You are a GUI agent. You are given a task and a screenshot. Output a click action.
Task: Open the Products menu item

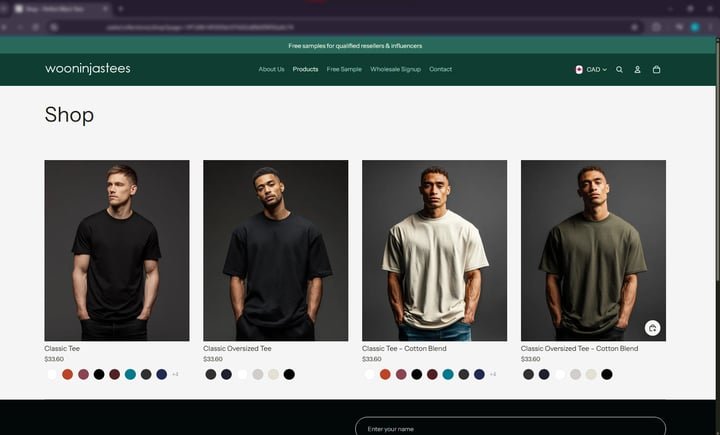[x=305, y=69]
